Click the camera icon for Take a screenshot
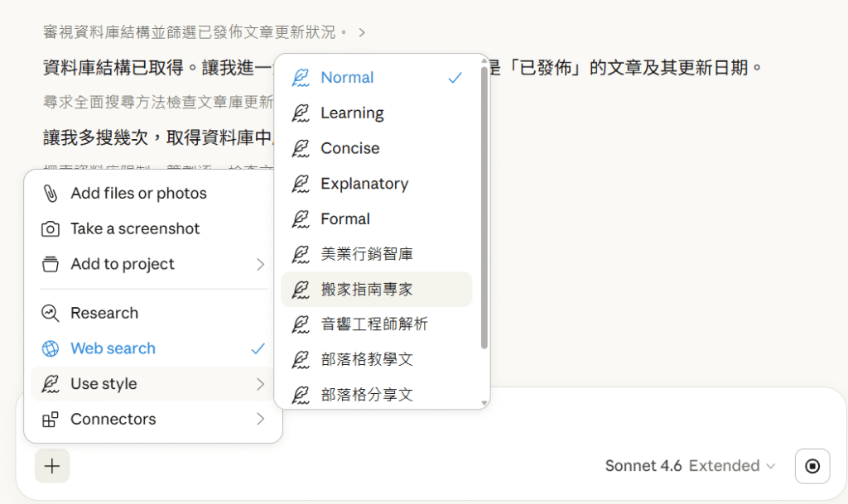Screen dimensions: 848x504 point(51,229)
